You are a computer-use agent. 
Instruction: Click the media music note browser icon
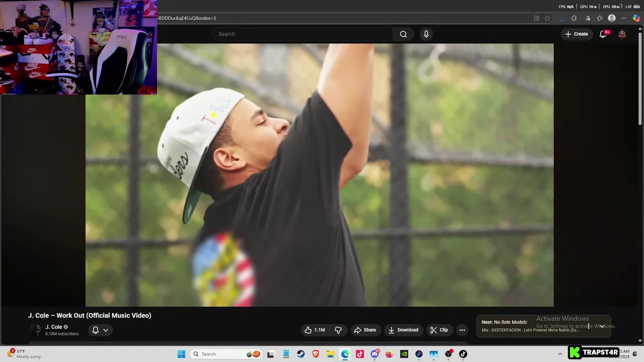587,18
